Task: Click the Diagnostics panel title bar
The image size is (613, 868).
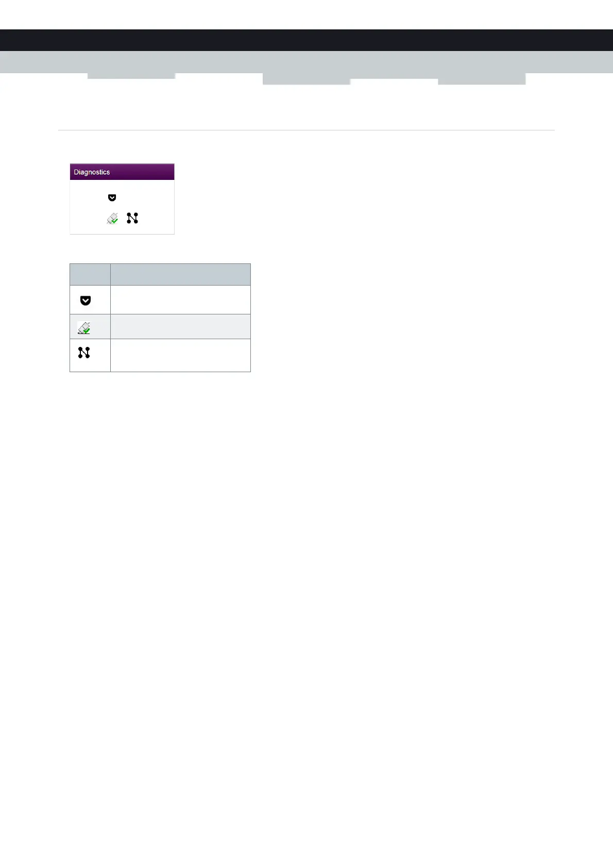Action: point(122,172)
